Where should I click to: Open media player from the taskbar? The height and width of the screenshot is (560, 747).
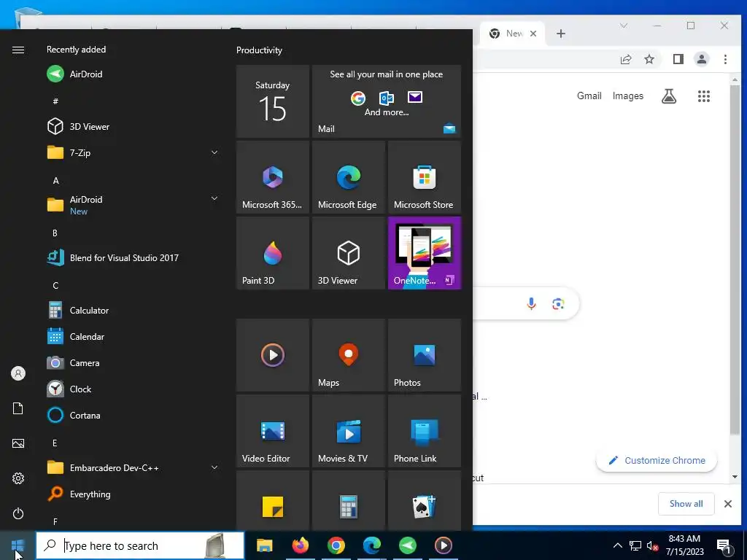click(x=443, y=545)
